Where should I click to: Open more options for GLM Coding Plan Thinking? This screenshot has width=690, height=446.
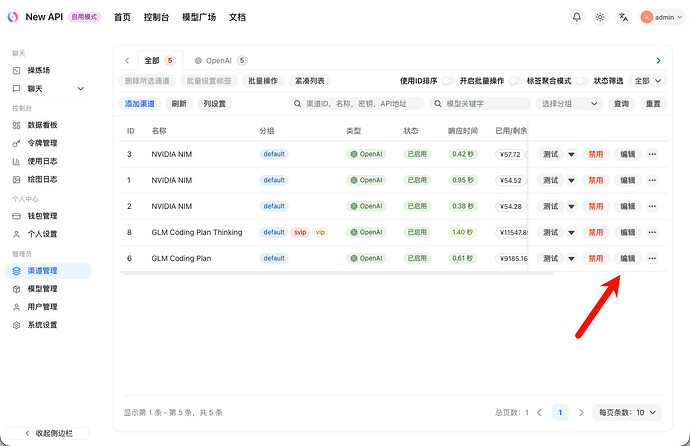pos(652,232)
